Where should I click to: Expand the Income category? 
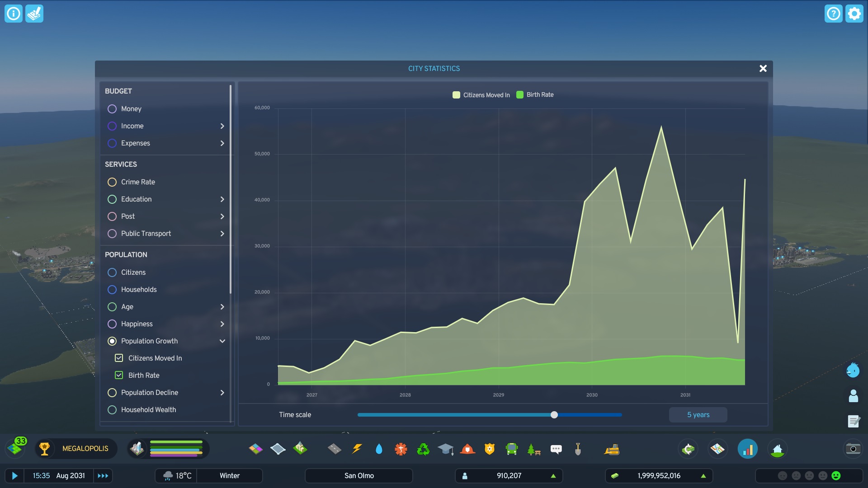(222, 126)
